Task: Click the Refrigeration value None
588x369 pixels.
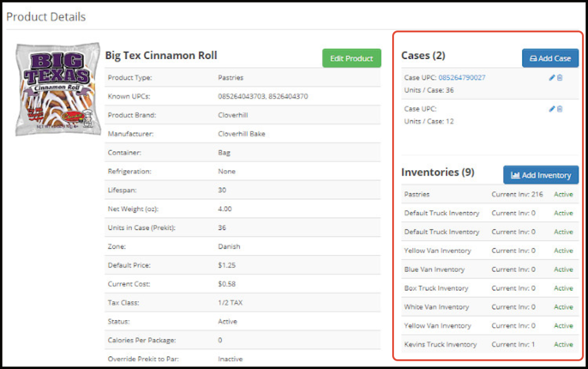Action: click(227, 171)
